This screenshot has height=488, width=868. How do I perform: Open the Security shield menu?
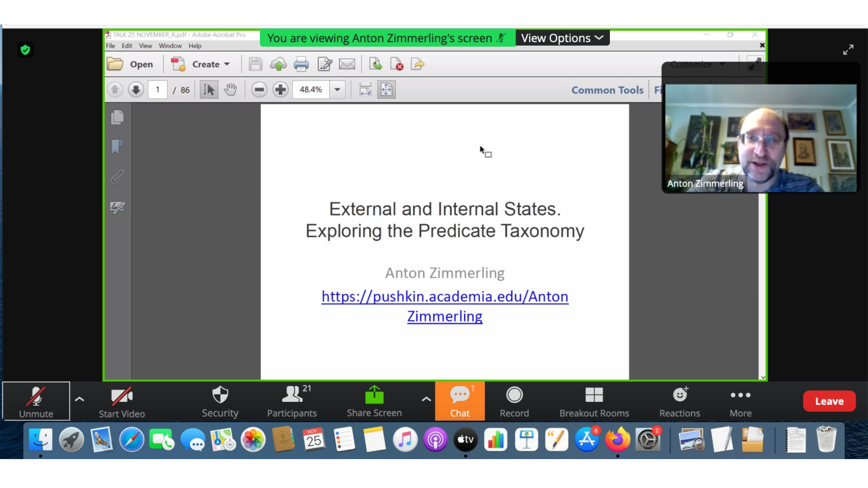[220, 401]
